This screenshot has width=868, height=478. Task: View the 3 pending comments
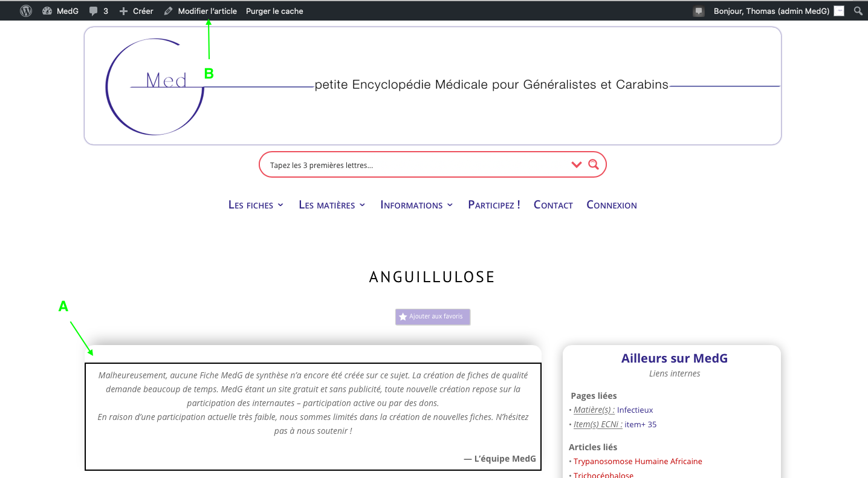coord(99,11)
